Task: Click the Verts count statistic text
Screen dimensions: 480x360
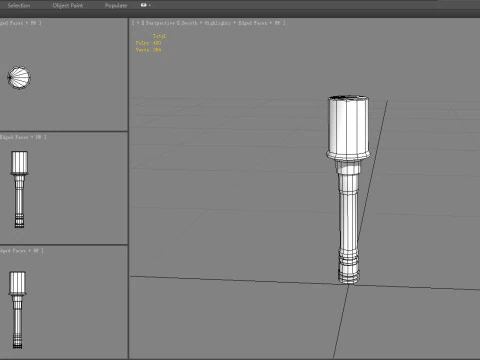Action: pos(148,50)
